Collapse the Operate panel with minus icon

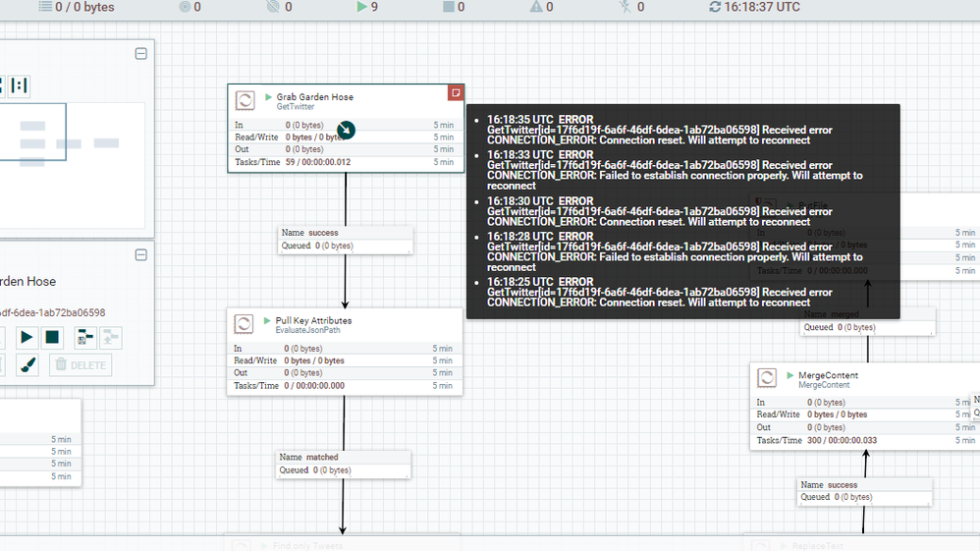(140, 254)
